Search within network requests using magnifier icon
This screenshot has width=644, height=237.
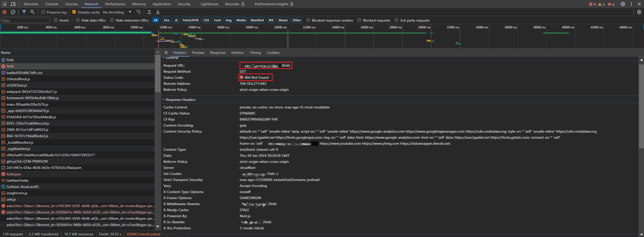coord(33,12)
